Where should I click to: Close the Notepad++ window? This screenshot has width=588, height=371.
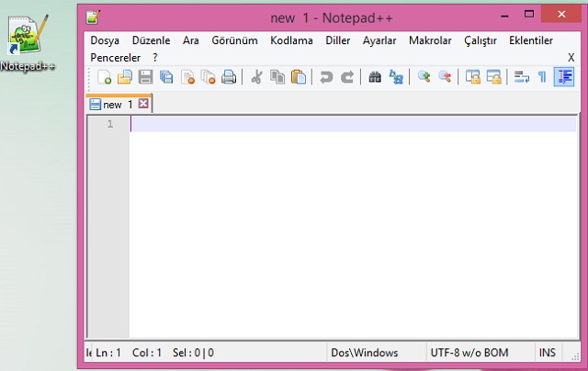pos(561,15)
